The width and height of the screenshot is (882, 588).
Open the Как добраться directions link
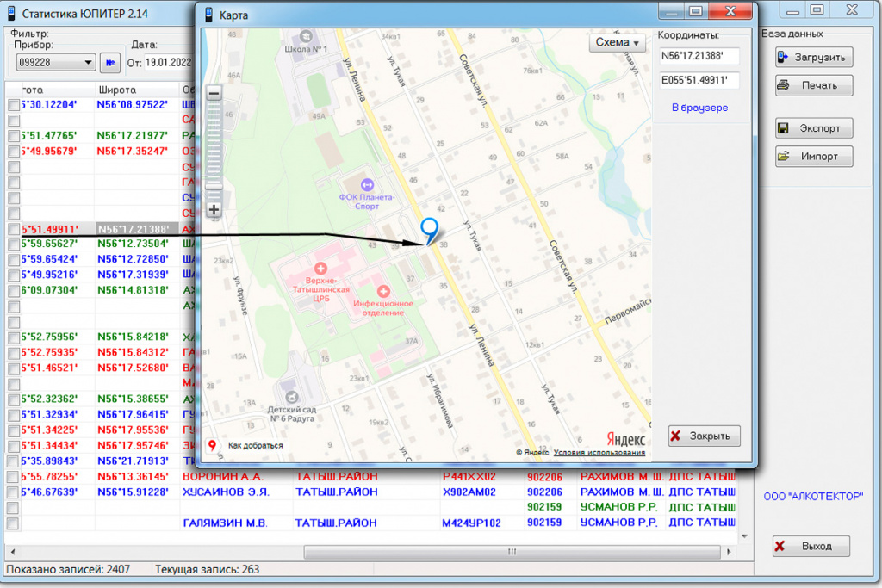click(x=255, y=446)
